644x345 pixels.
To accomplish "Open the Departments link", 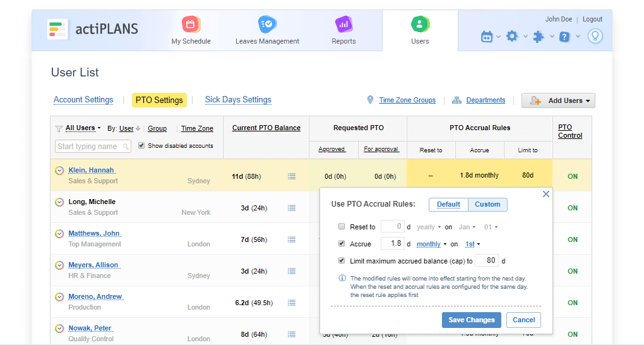I will 486,100.
